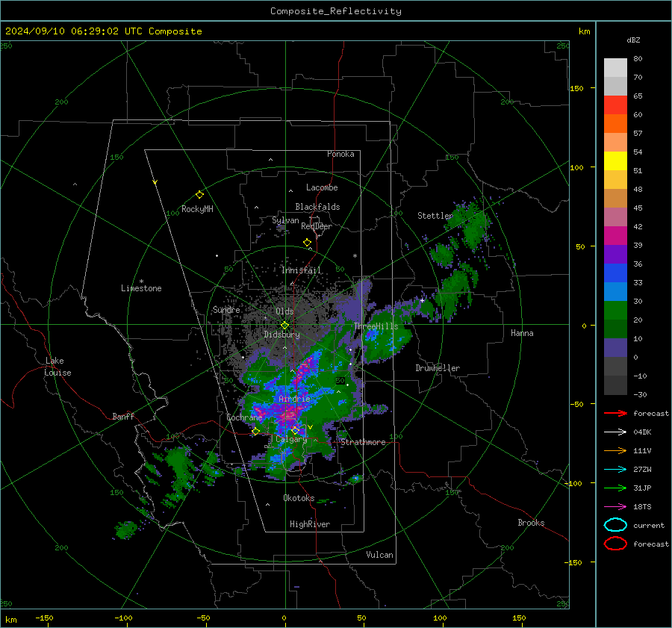Click the Hanna map label
The width and height of the screenshot is (672, 628).
tap(522, 333)
